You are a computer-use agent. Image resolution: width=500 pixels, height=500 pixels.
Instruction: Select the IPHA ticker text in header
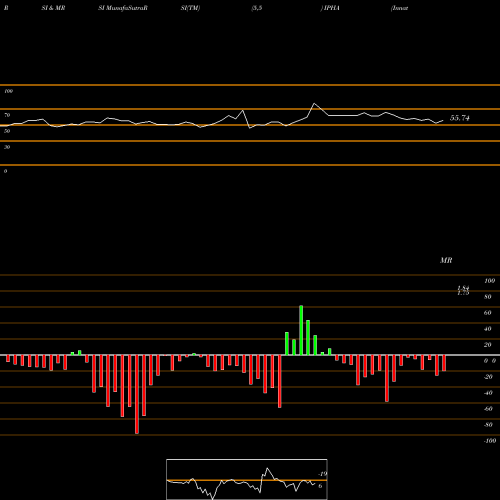tap(331, 8)
